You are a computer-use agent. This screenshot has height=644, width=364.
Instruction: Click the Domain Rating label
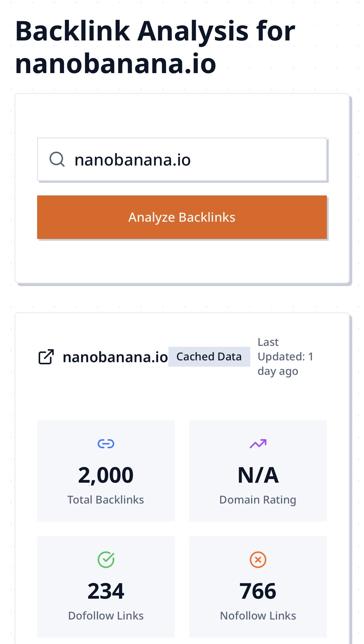tap(258, 500)
